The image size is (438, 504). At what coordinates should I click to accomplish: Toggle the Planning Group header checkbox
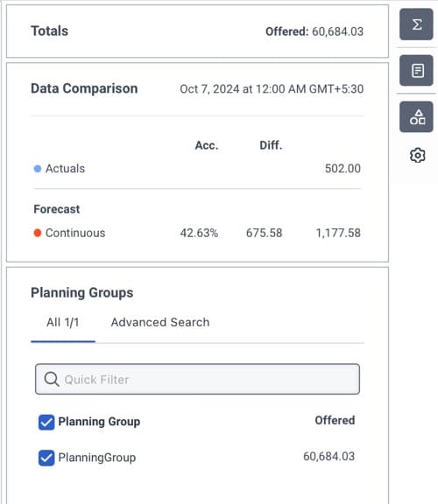(x=46, y=422)
